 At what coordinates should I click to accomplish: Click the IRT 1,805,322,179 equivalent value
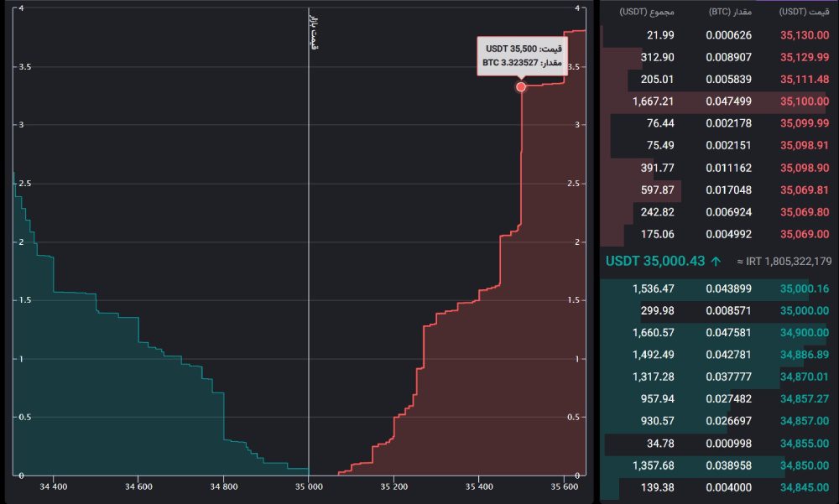(x=784, y=262)
